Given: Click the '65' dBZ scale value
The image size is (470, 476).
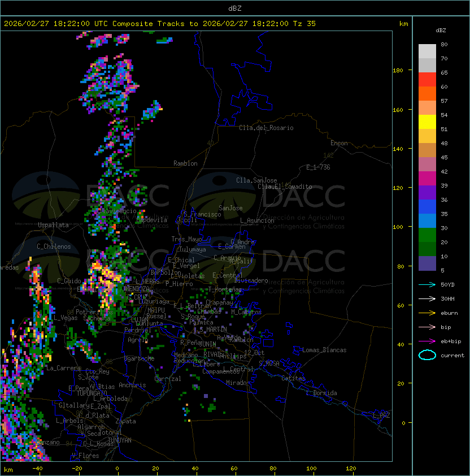Looking at the screenshot, I should point(444,72).
